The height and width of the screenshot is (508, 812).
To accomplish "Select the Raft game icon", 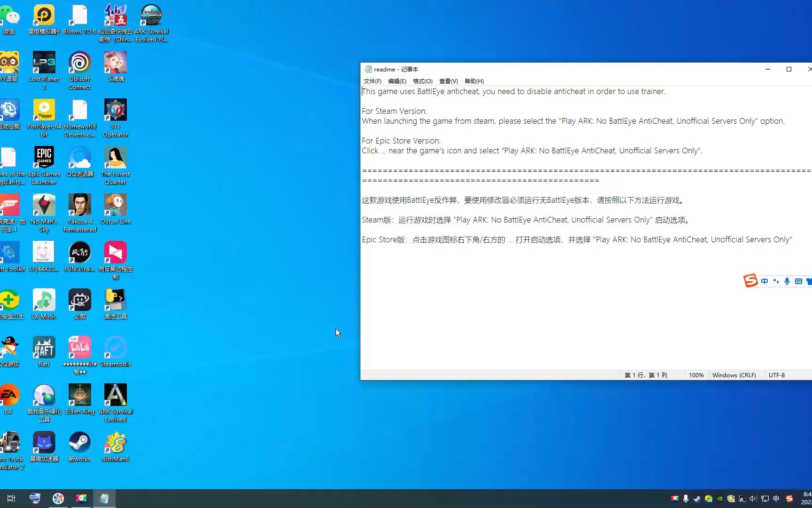I will point(44,352).
